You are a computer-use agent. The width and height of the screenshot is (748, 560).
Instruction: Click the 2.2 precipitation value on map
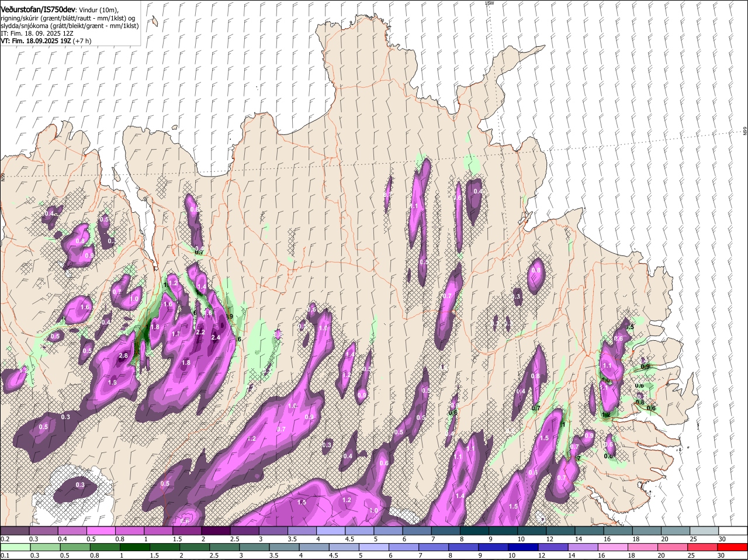[200, 332]
